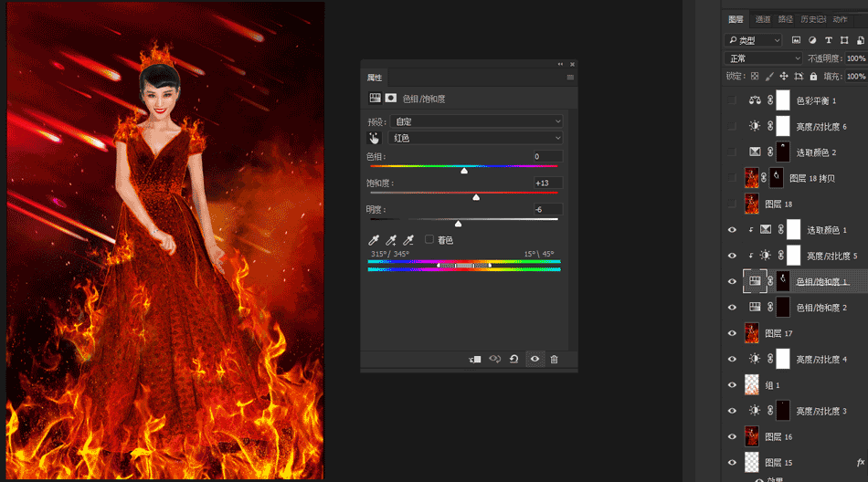
Task: Delete adjustment layer trash icon
Action: 554,359
